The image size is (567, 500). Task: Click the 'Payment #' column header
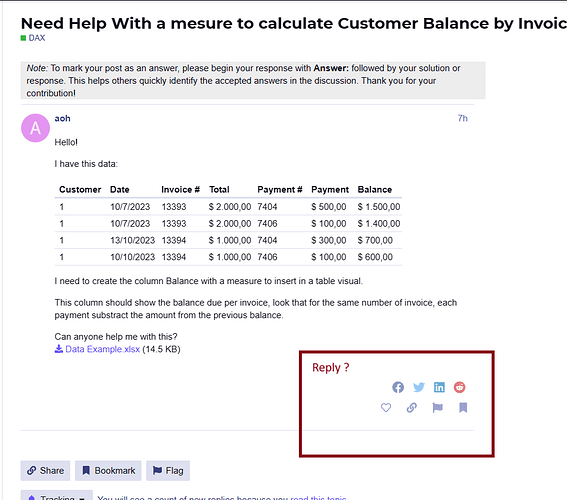coord(280,189)
